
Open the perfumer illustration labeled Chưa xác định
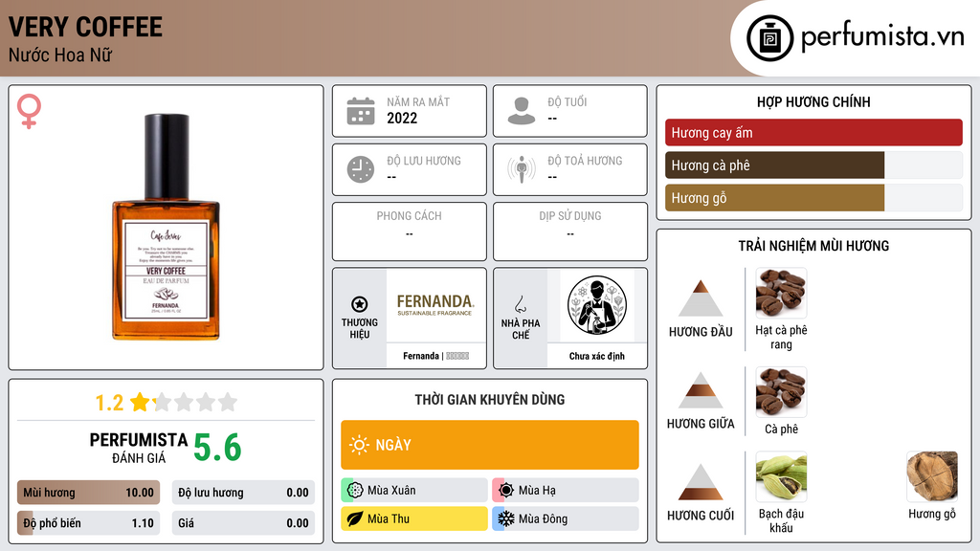[597, 305]
